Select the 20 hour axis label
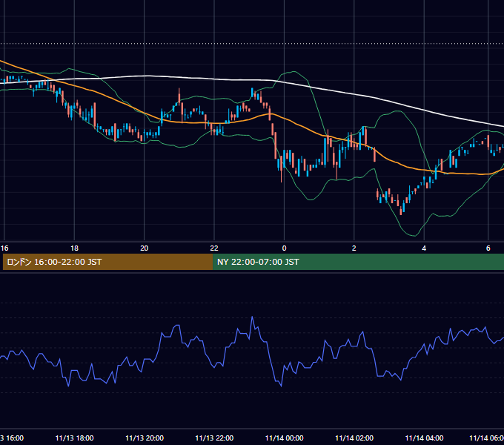This screenshot has width=504, height=445. [x=145, y=248]
